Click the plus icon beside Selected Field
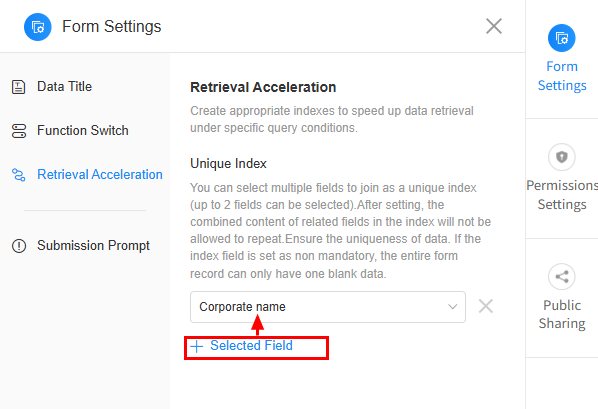The height and width of the screenshot is (409, 598). coord(196,346)
